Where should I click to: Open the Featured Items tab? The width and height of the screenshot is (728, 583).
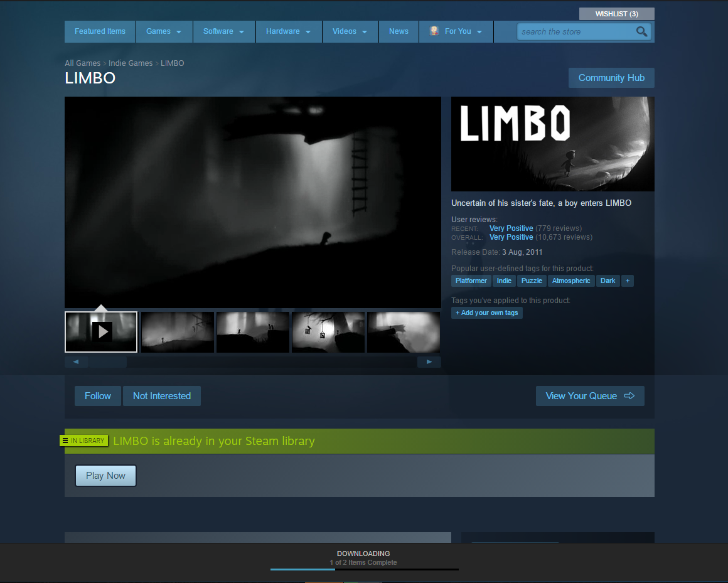[100, 31]
